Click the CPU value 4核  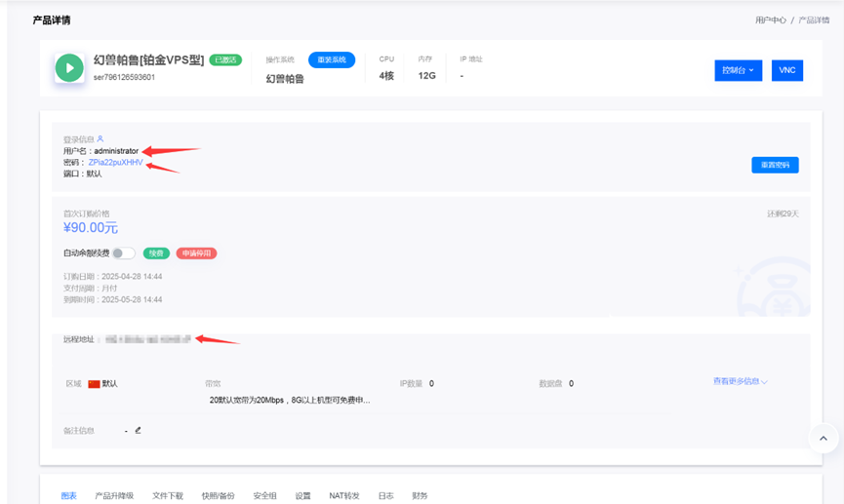coord(386,76)
